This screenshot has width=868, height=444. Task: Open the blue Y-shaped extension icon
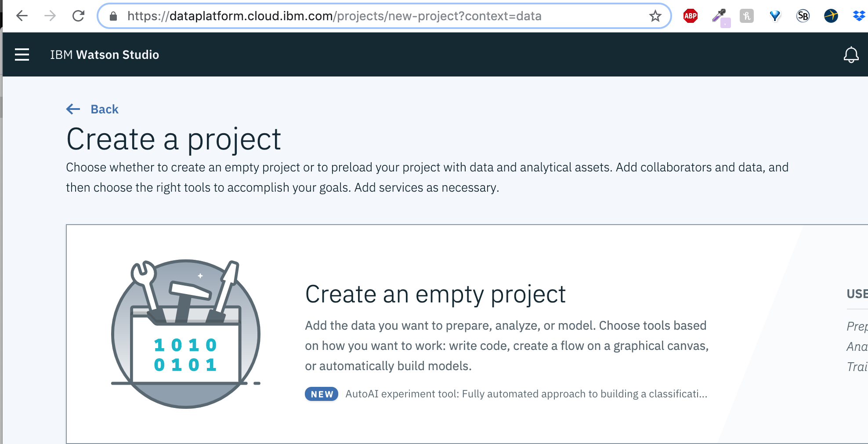775,16
